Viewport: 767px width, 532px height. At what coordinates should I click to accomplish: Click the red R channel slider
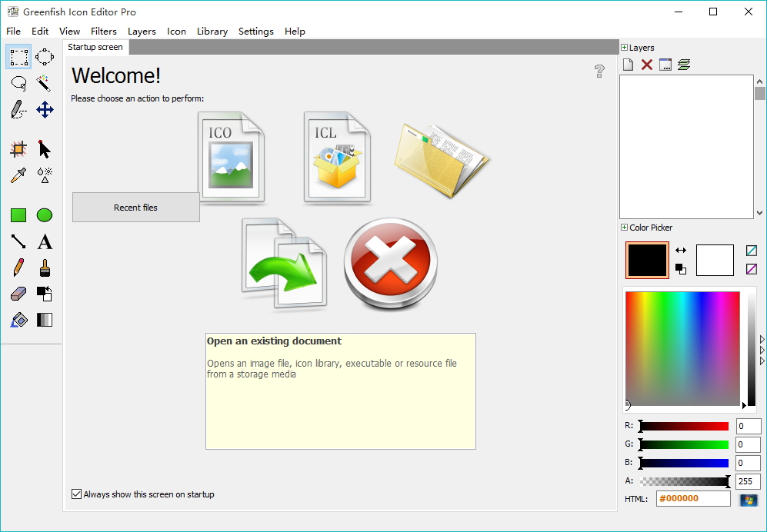pos(684,427)
